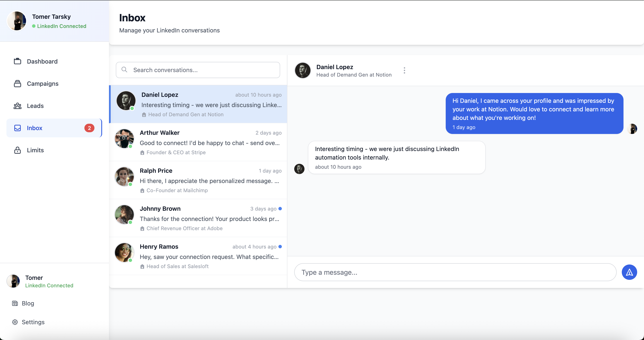Click the search magnifier icon

[124, 70]
